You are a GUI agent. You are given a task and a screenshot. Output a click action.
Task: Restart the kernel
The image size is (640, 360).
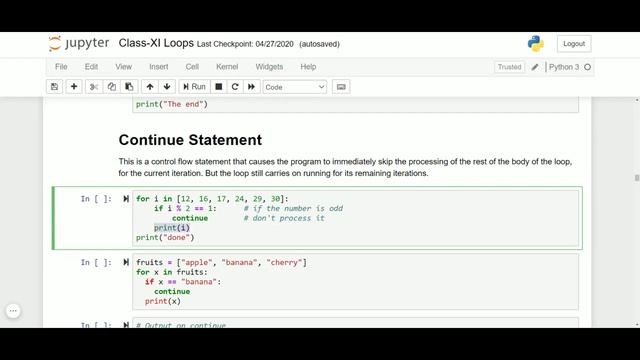click(235, 87)
